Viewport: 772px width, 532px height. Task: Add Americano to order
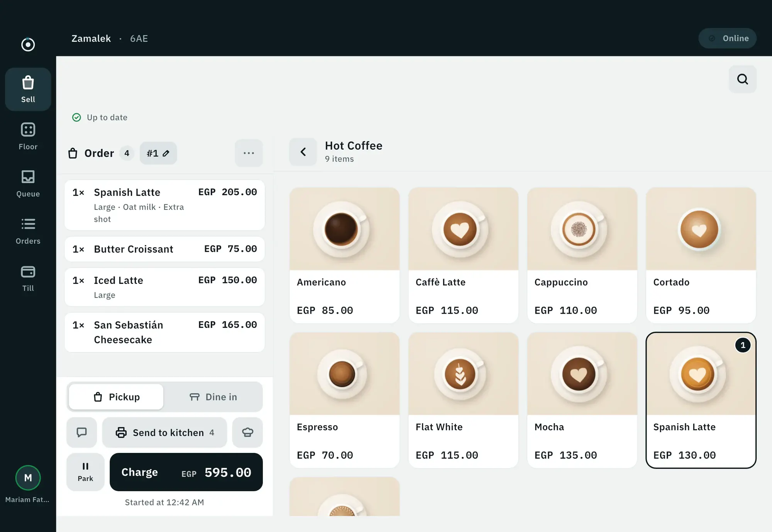tap(344, 255)
